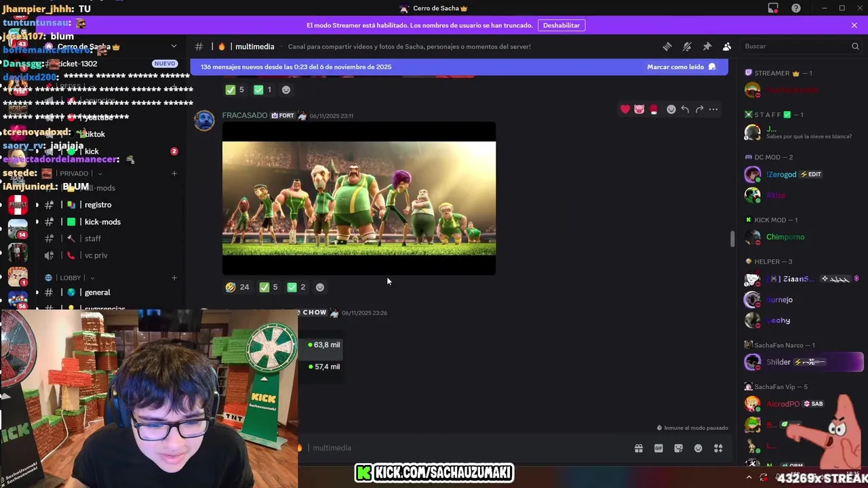The width and height of the screenshot is (868, 488).
Task: Collapse the PRIVADO category
Action: (x=74, y=174)
